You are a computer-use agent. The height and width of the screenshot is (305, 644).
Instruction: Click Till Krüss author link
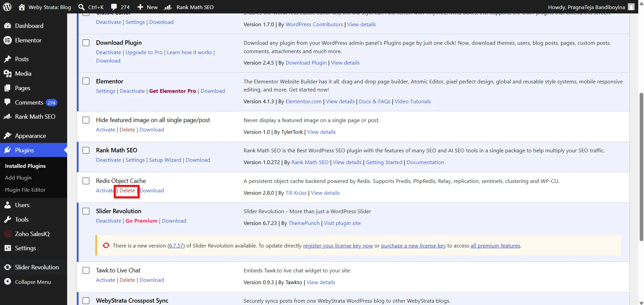click(x=296, y=193)
